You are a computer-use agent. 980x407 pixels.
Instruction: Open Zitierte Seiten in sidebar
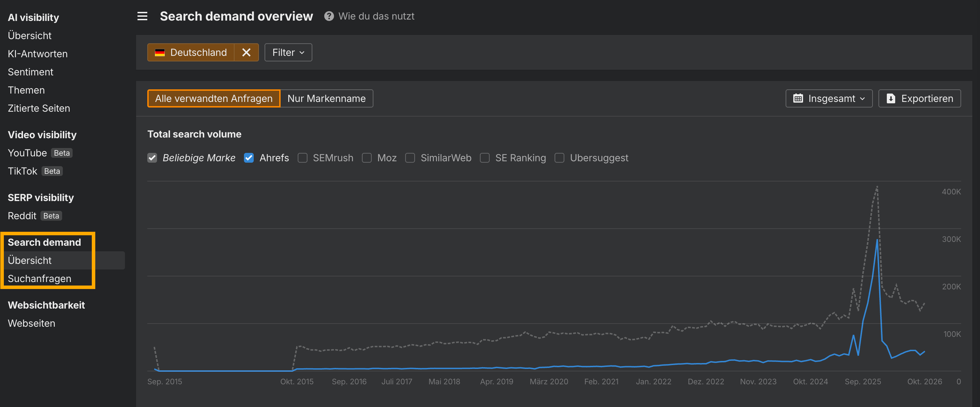click(x=39, y=109)
